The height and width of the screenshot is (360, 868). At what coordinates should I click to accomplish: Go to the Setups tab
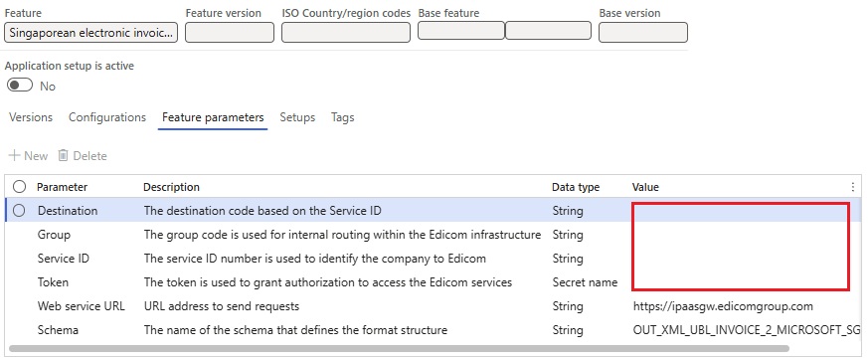(x=297, y=117)
